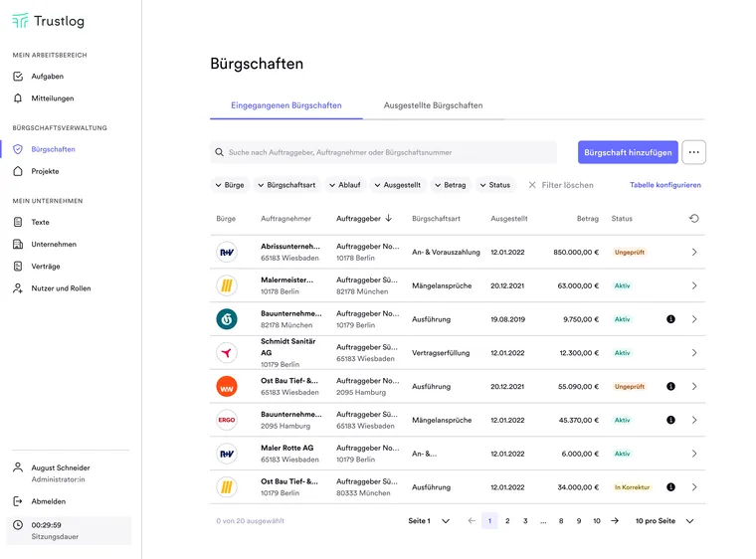This screenshot has height=559, width=756.
Task: Click the Nutzer und Rollen icon
Action: [18, 288]
